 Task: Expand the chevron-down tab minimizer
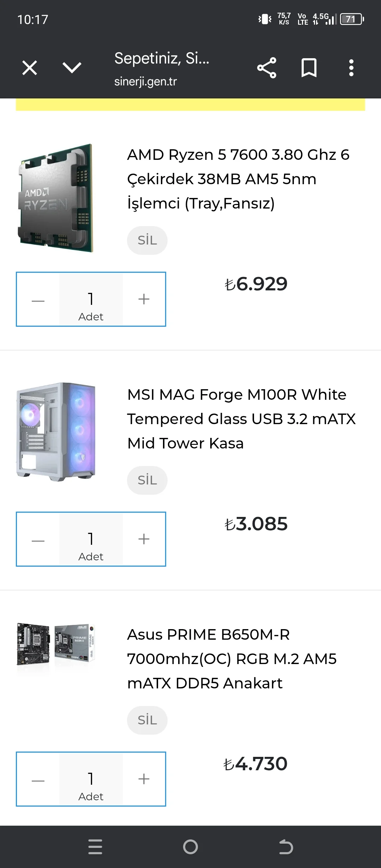tap(72, 68)
